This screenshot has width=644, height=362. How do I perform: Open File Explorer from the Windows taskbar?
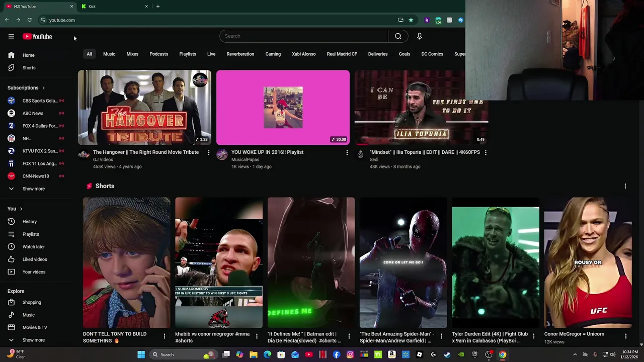[254, 354]
